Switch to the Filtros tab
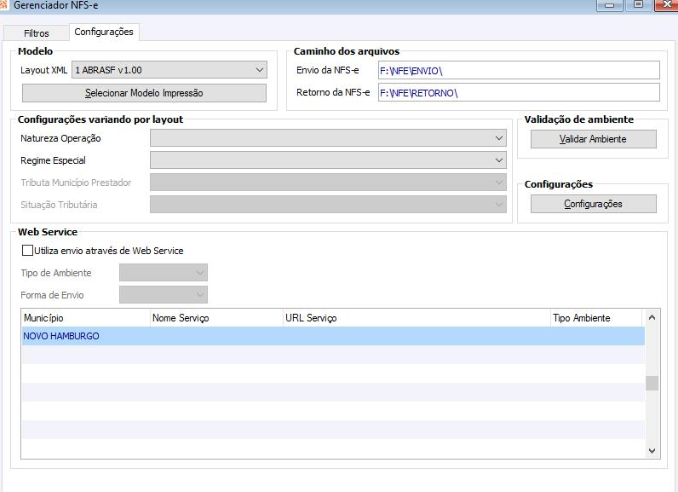 (36, 33)
